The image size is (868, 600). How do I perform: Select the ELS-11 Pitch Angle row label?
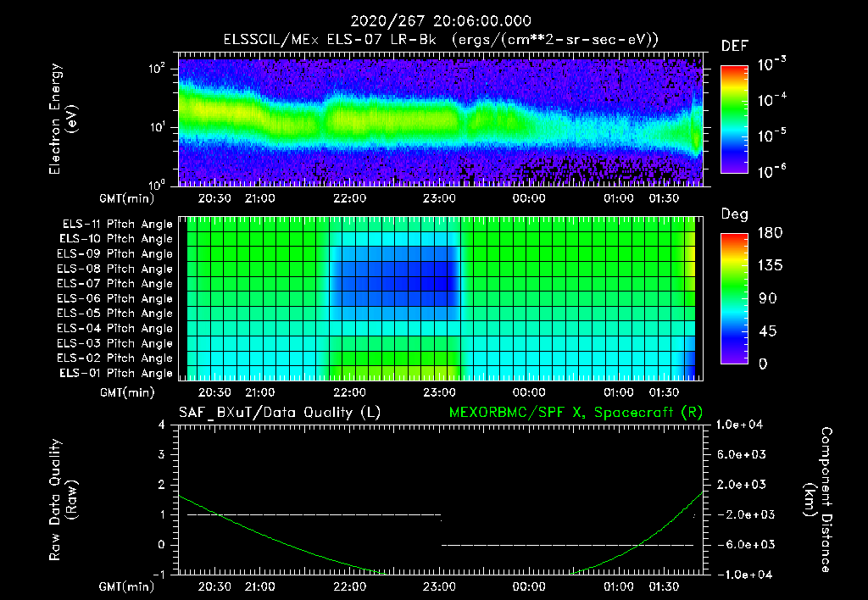point(117,225)
